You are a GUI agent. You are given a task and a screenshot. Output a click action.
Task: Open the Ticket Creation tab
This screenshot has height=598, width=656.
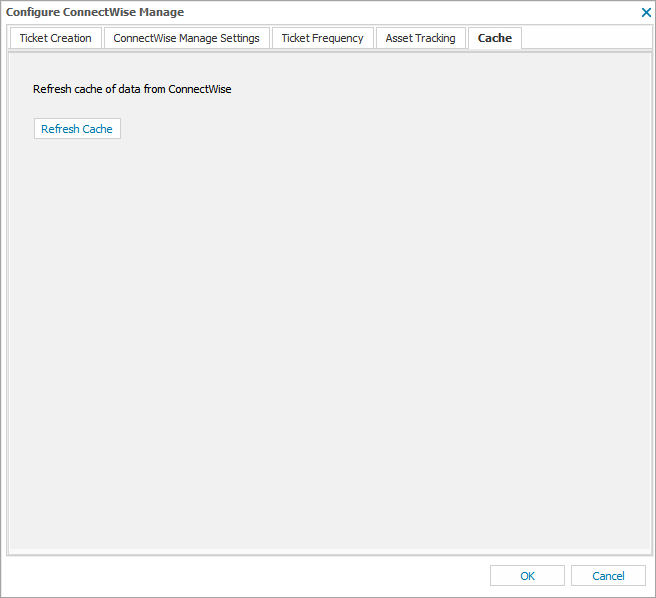click(56, 38)
